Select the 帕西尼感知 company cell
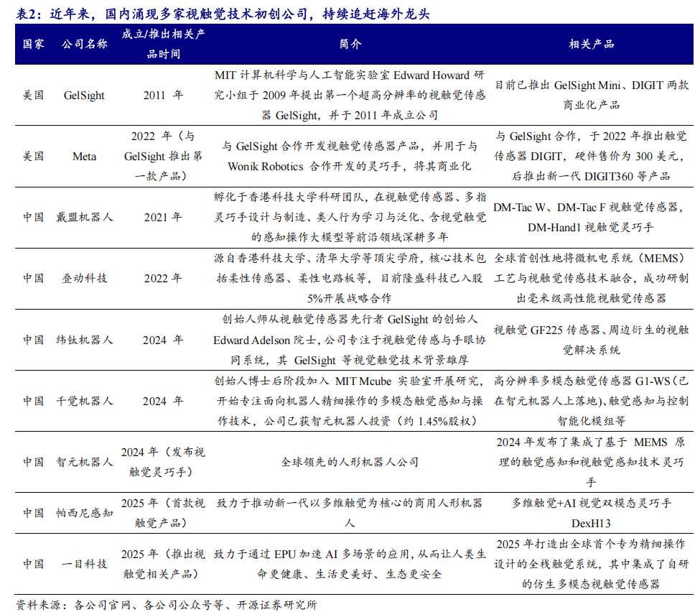 coord(84,513)
